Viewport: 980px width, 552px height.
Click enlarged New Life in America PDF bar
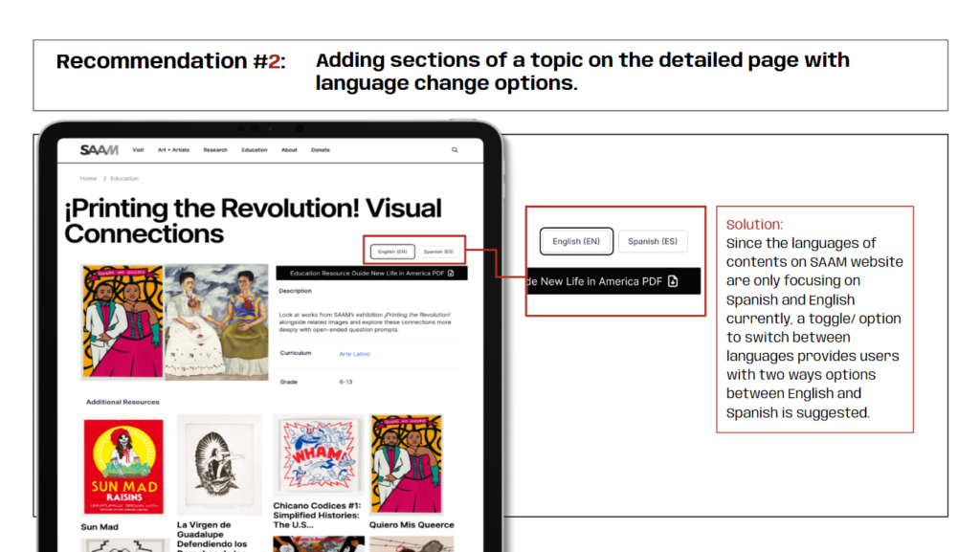(x=613, y=281)
